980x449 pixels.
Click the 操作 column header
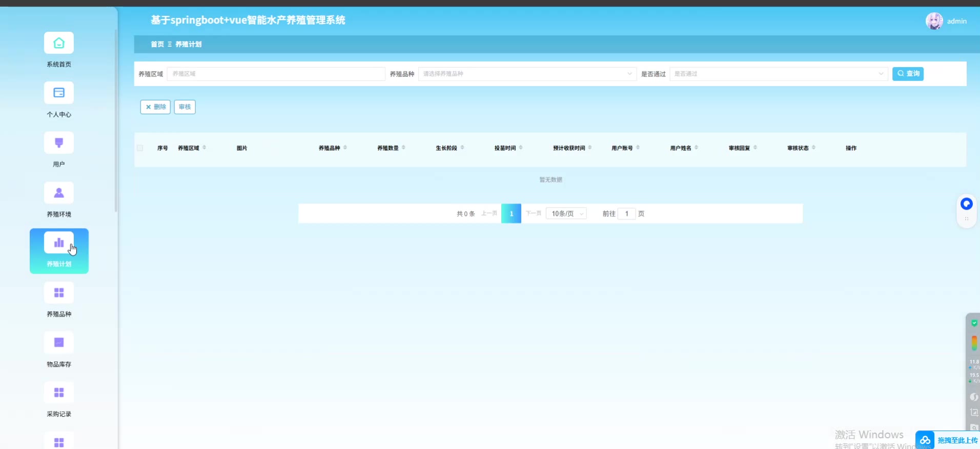click(851, 148)
